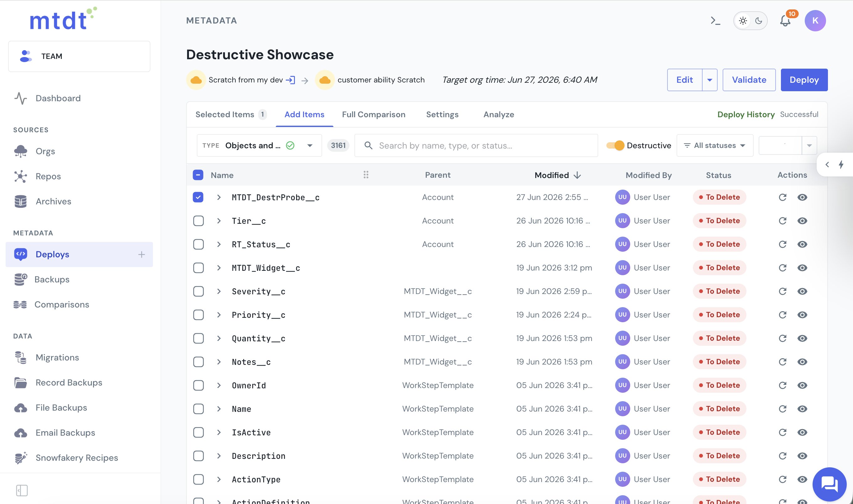
Task: Focus the search by name field
Action: [x=476, y=145]
